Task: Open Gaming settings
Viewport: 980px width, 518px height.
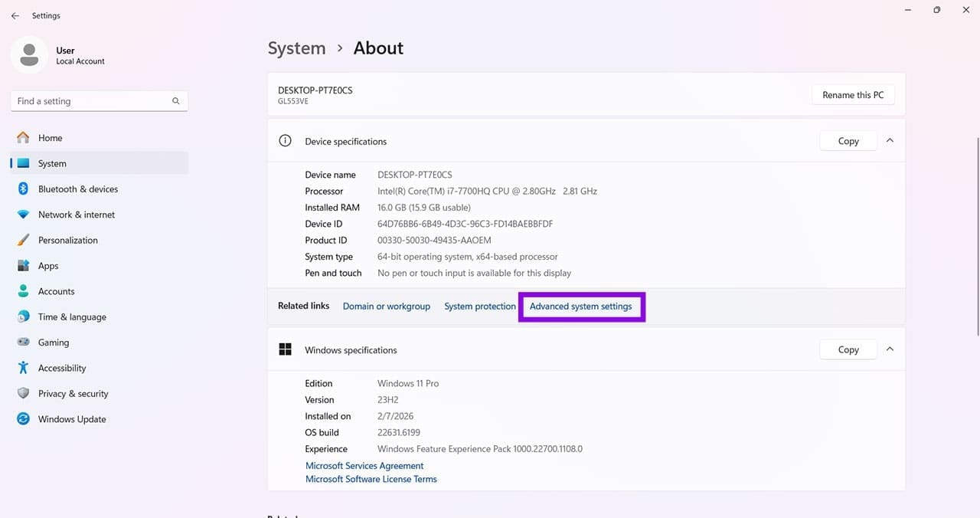Action: pos(100,343)
